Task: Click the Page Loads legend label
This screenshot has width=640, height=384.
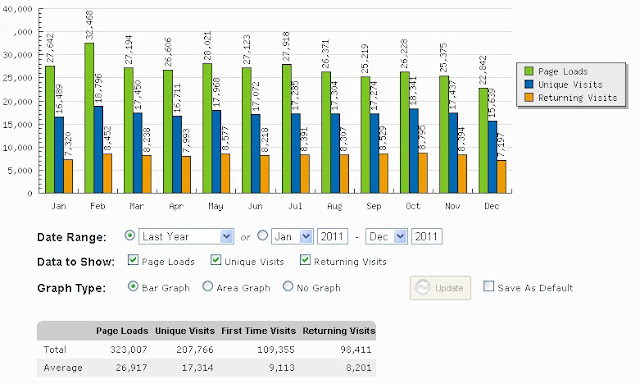Action: pos(563,71)
